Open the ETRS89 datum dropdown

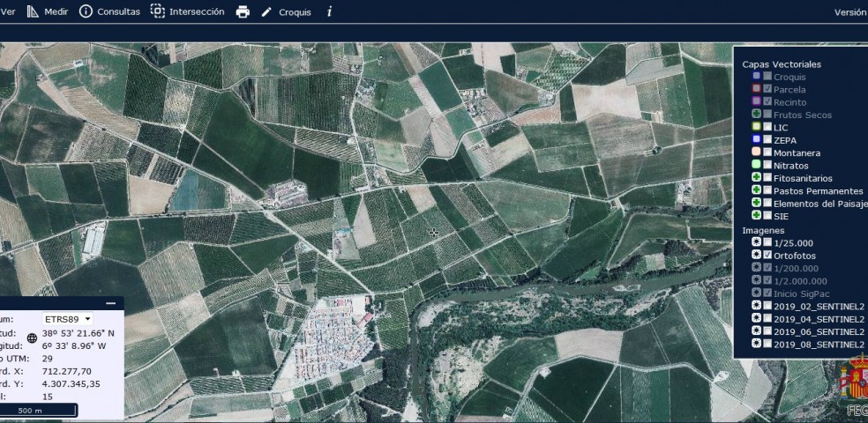68,319
